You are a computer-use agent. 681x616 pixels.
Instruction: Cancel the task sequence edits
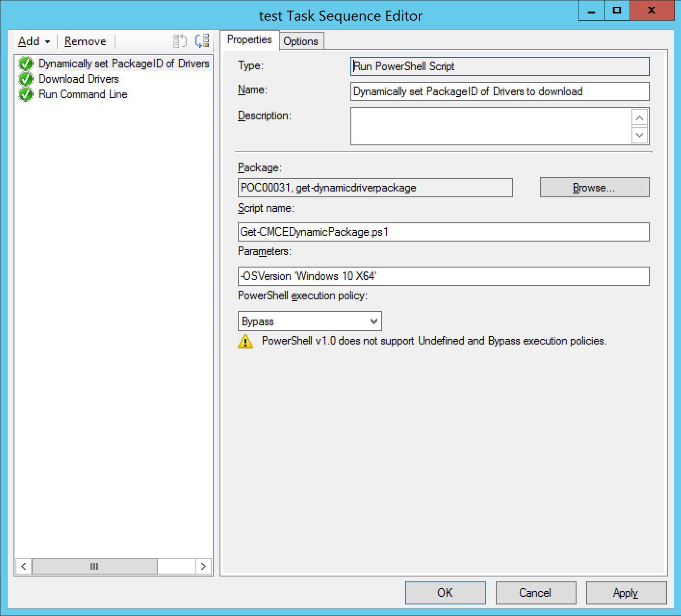536,593
